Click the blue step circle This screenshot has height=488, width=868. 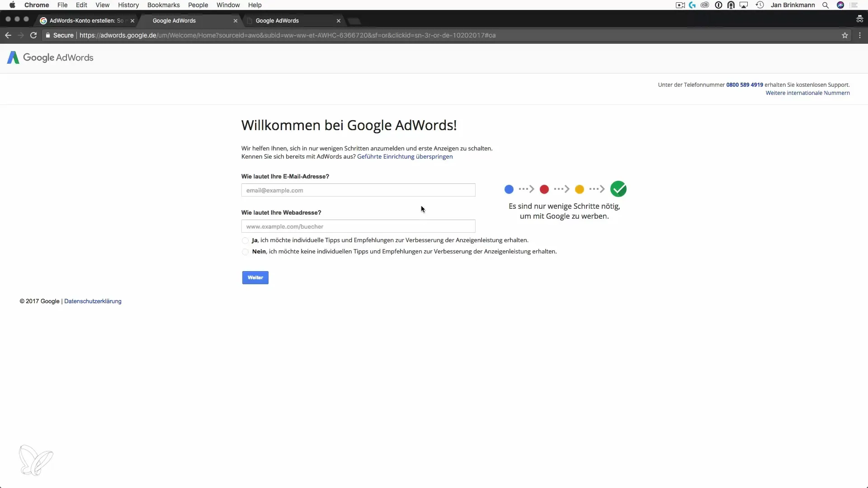point(509,189)
